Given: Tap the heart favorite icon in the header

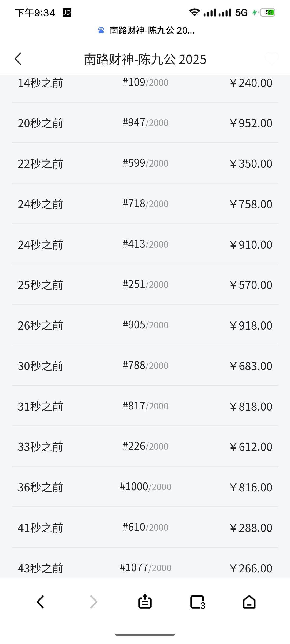Looking at the screenshot, I should pyautogui.click(x=271, y=59).
